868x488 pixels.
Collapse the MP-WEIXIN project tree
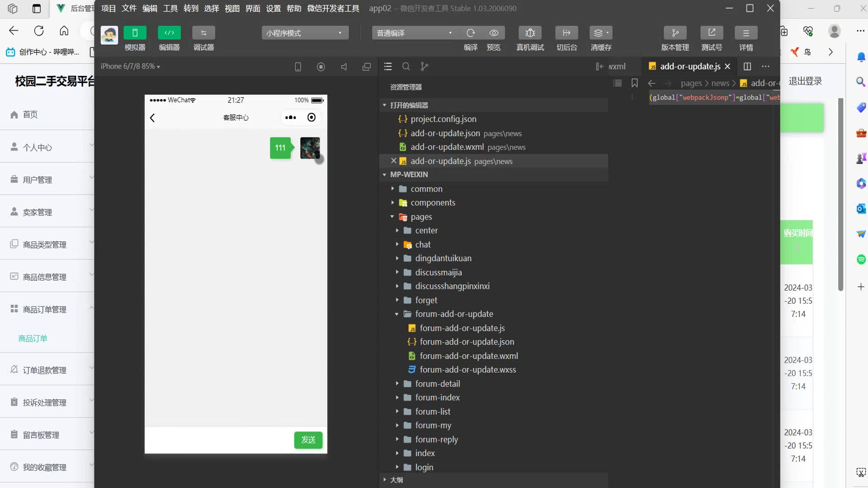tap(494, 174)
